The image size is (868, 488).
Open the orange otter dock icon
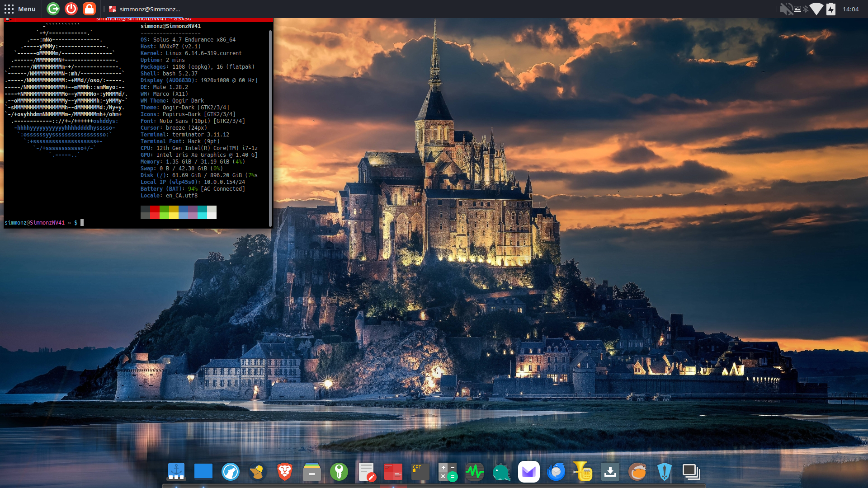(637, 472)
